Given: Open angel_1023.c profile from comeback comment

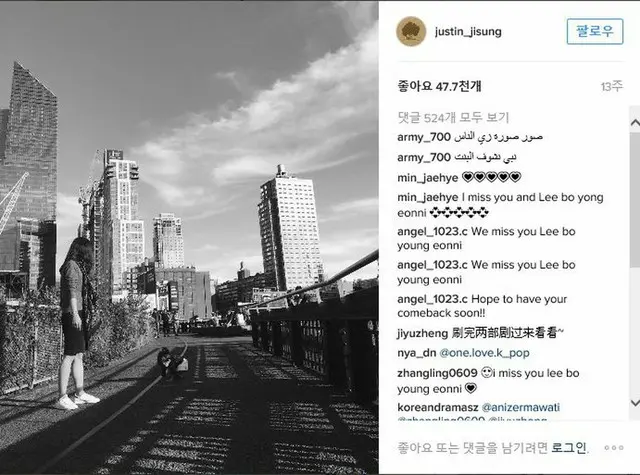Looking at the screenshot, I should (x=432, y=299).
